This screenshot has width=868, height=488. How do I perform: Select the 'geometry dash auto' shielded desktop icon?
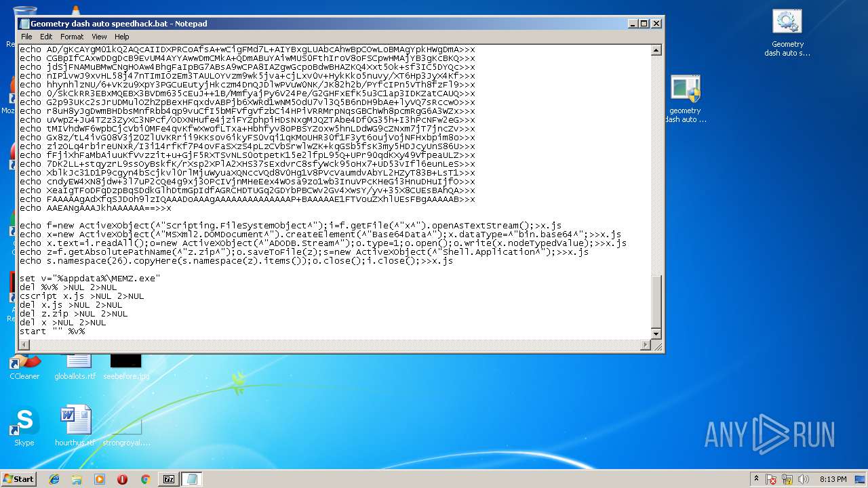pos(685,99)
